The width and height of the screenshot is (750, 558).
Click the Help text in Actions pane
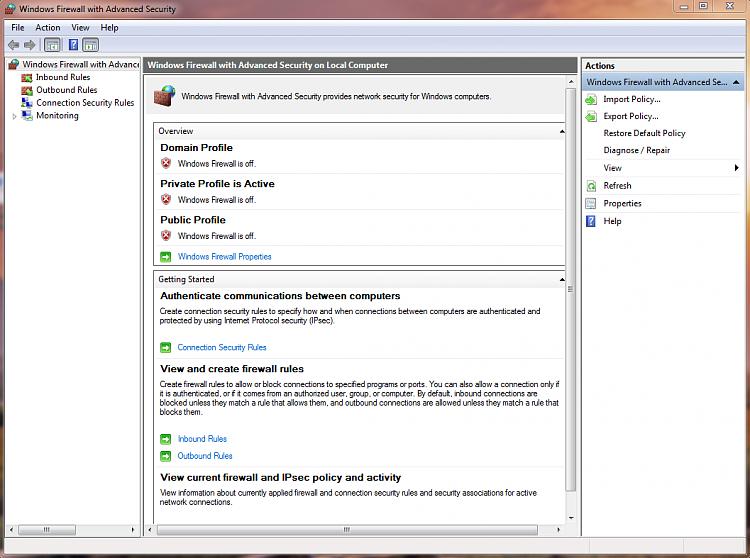tap(612, 221)
